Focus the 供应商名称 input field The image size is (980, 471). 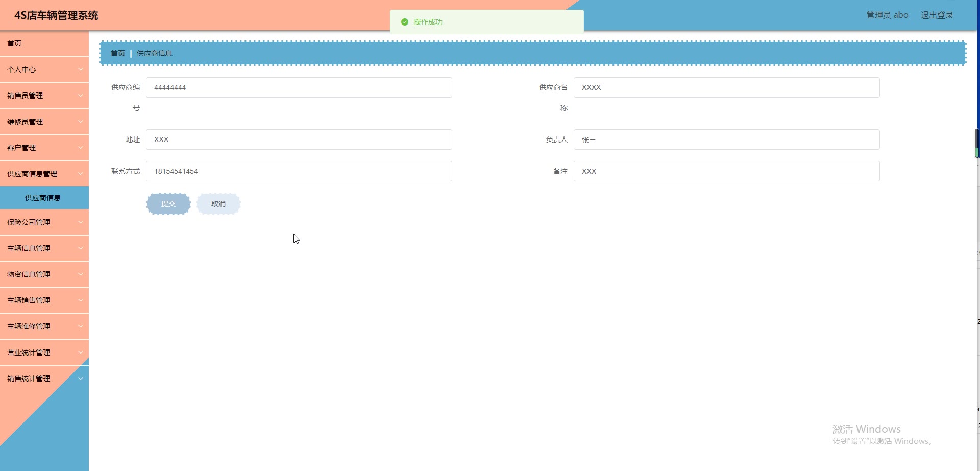(727, 87)
